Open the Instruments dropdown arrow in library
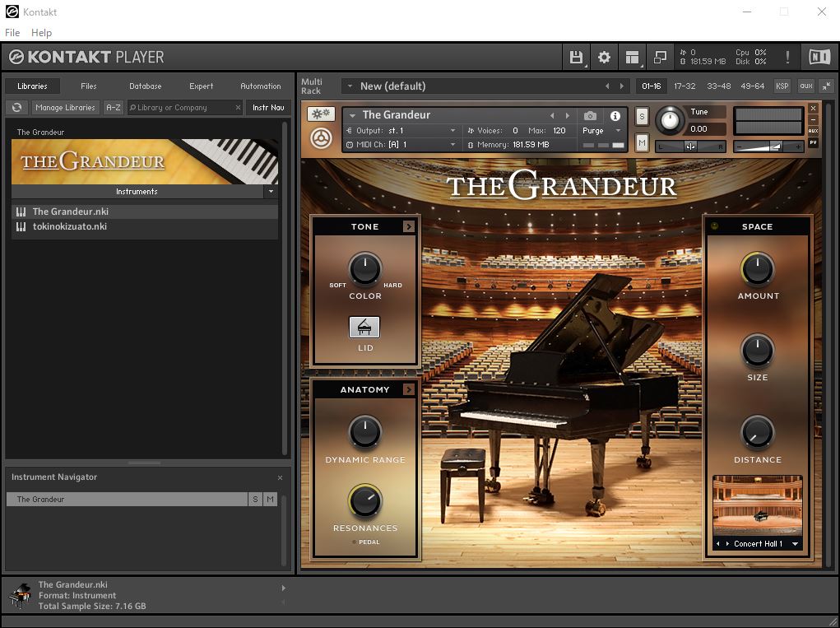The image size is (840, 628). click(271, 191)
